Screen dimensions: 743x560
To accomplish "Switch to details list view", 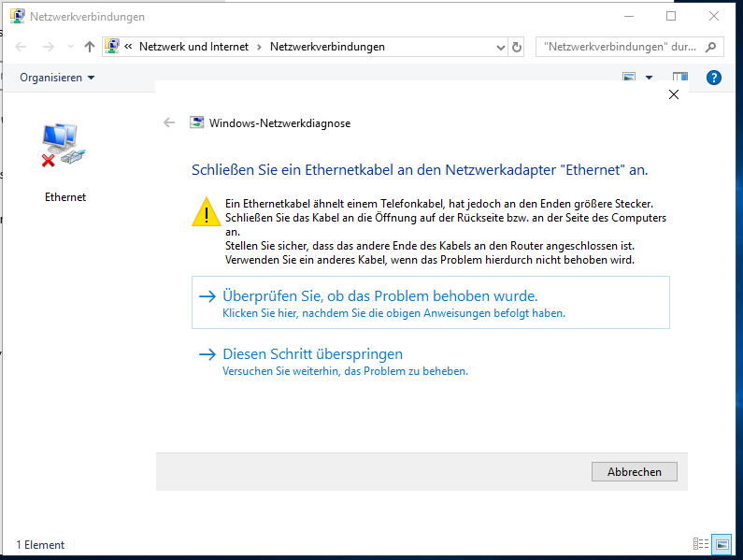I will pyautogui.click(x=701, y=544).
